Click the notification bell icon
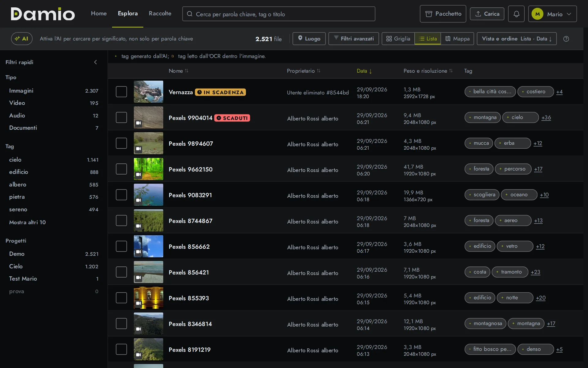This screenshot has height=368, width=588. pos(516,14)
